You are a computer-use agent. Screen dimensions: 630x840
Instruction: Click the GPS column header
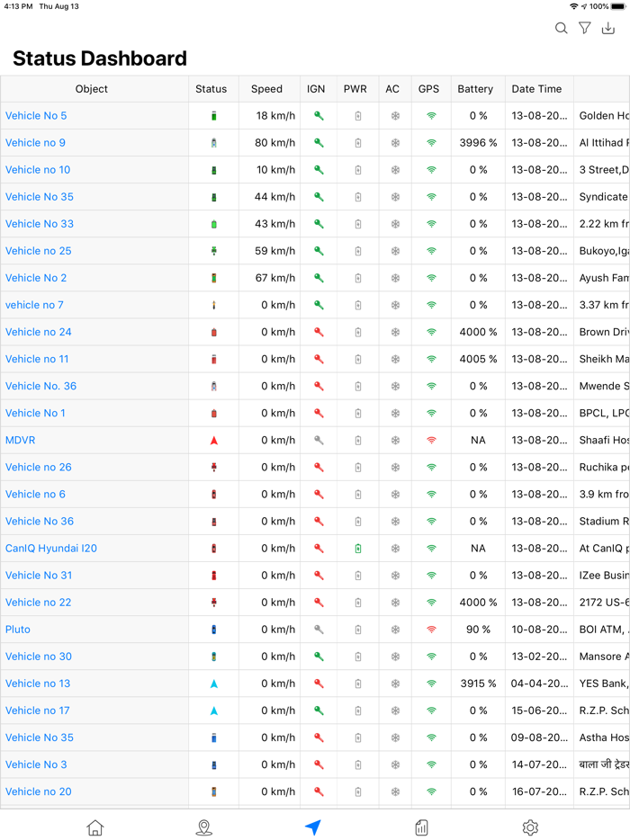429,89
